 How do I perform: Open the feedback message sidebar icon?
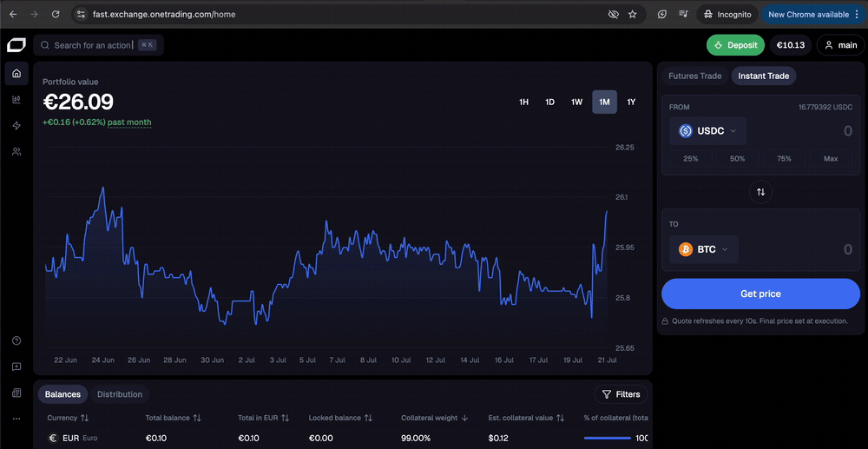(16, 366)
